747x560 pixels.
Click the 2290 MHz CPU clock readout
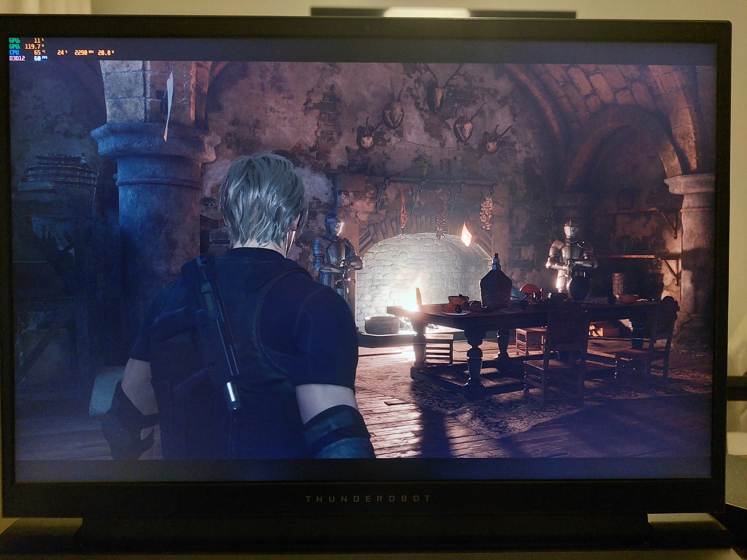[x=82, y=52]
